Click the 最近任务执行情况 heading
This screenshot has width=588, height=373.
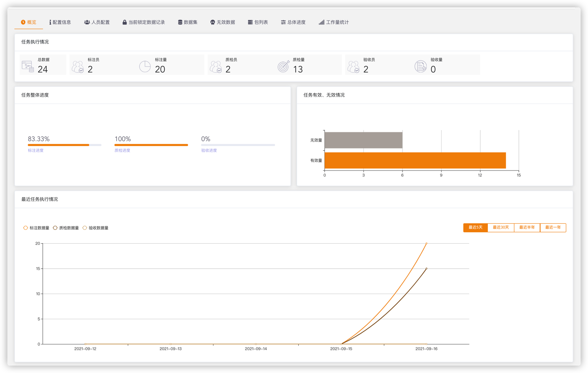40,199
